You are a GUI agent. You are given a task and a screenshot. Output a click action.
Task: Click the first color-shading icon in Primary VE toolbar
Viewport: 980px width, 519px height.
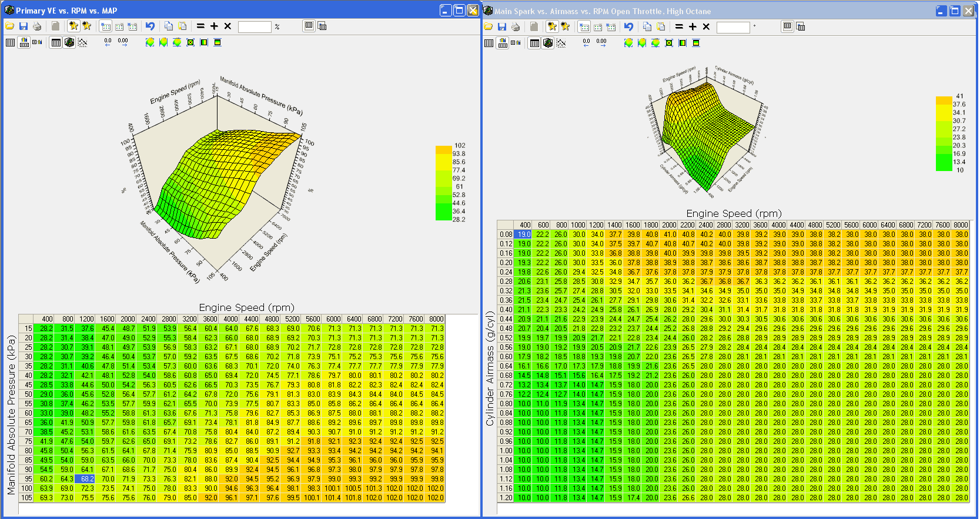[x=150, y=42]
